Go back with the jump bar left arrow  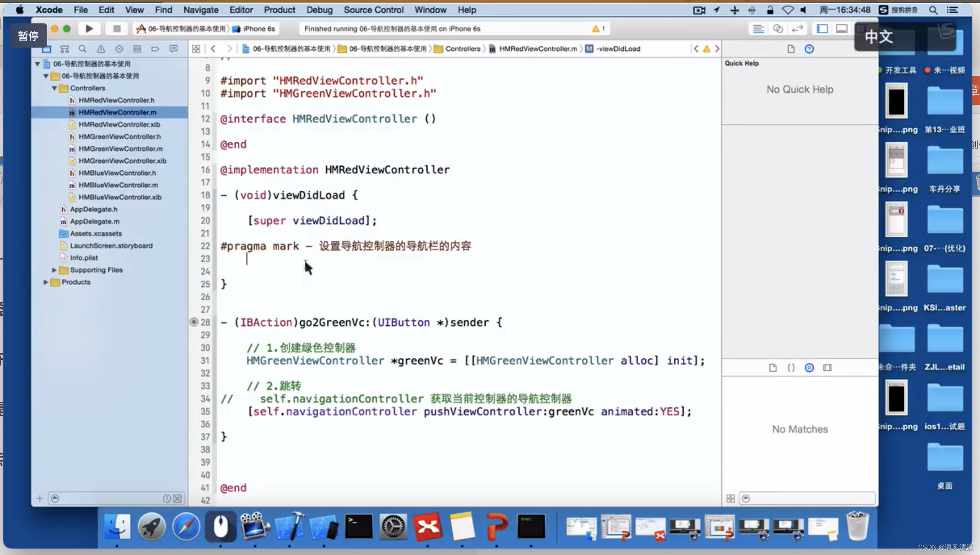pyautogui.click(x=213, y=49)
